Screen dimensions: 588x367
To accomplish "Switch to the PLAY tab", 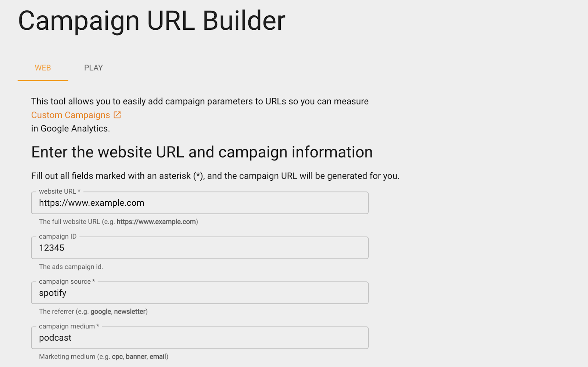I will pos(93,68).
